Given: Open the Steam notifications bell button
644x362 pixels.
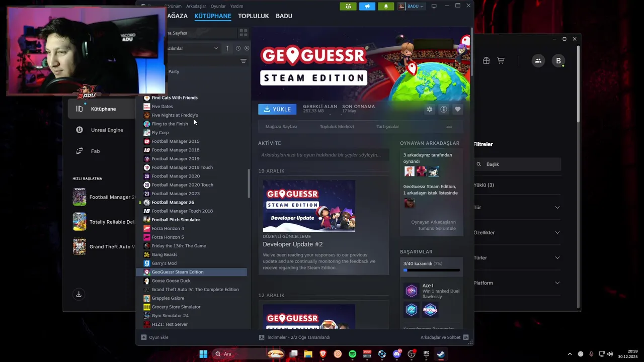Looking at the screenshot, I should (386, 6).
